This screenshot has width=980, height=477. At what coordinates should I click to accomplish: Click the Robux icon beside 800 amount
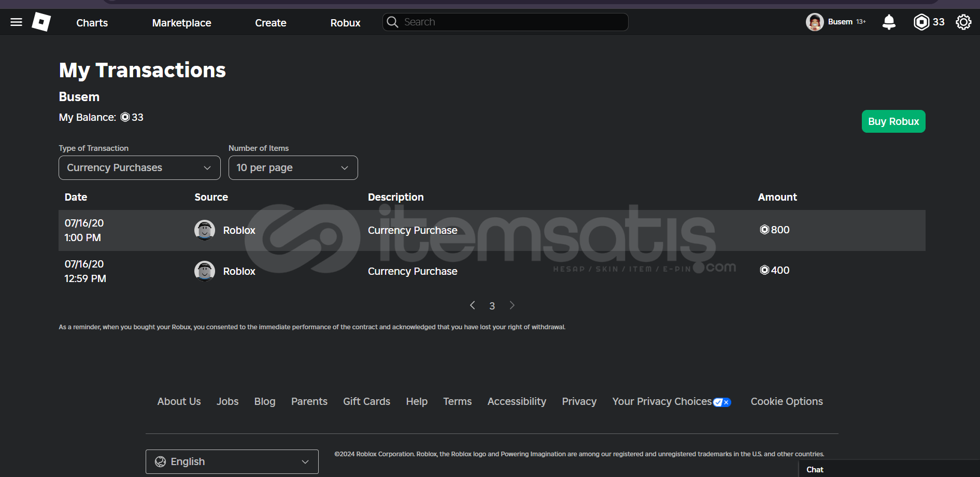(764, 230)
